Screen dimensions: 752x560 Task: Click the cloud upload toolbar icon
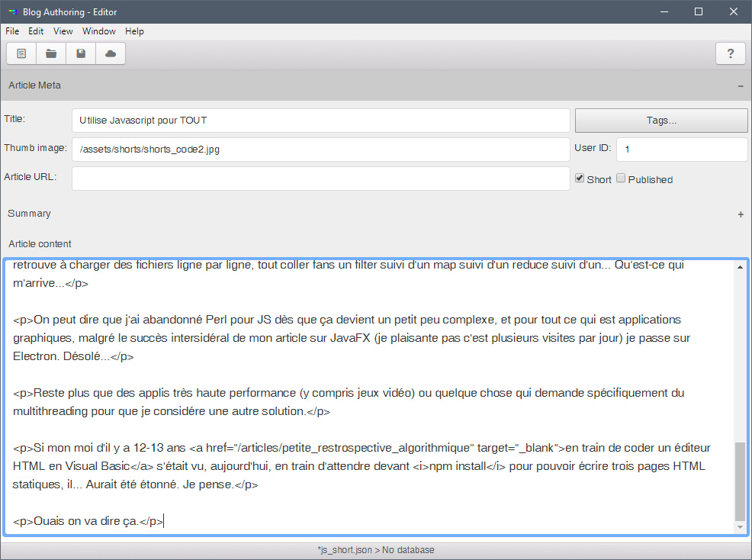[111, 53]
